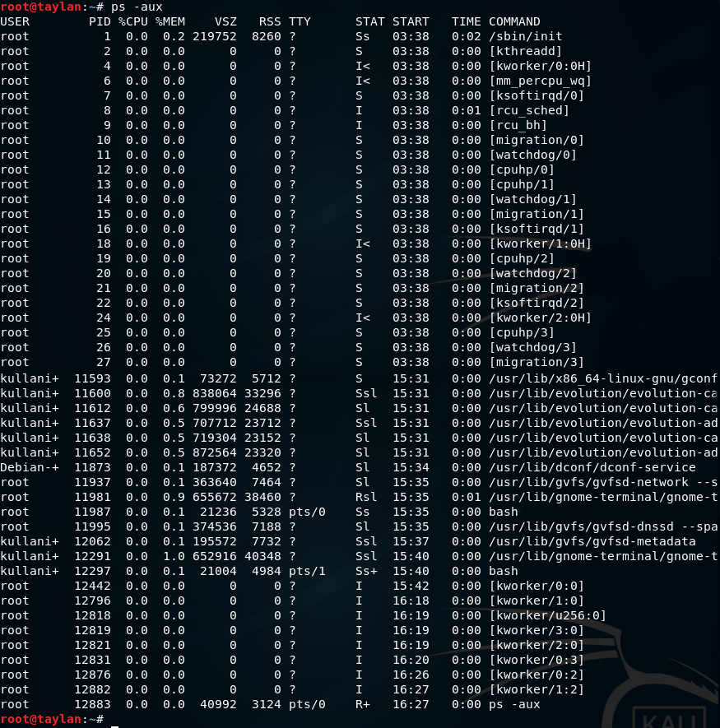This screenshot has width=720, height=728.
Task: Click the Rsl status of PID 11981
Action: click(366, 497)
